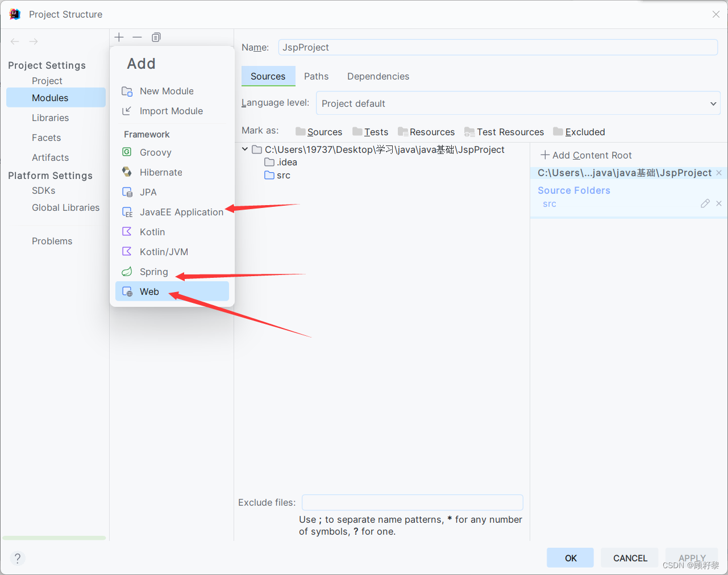Select JPA from the framework list

click(172, 192)
